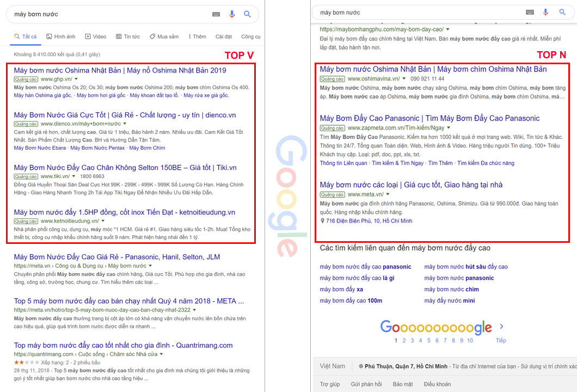This screenshot has height=392, width=577.
Task: Open the on-screen keyboard icon in left search bar
Action: 216,14
